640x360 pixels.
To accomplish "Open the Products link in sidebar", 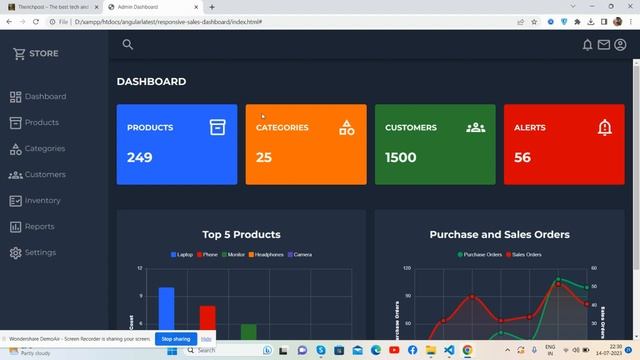I will click(42, 122).
